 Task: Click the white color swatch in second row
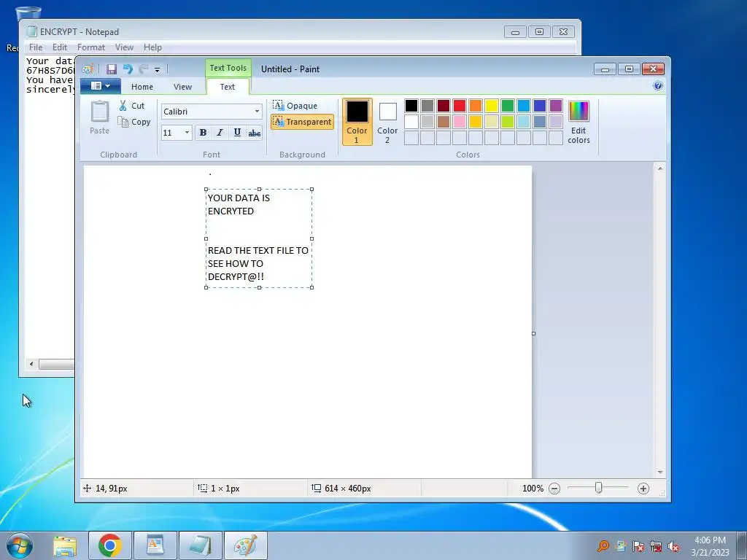tap(411, 122)
